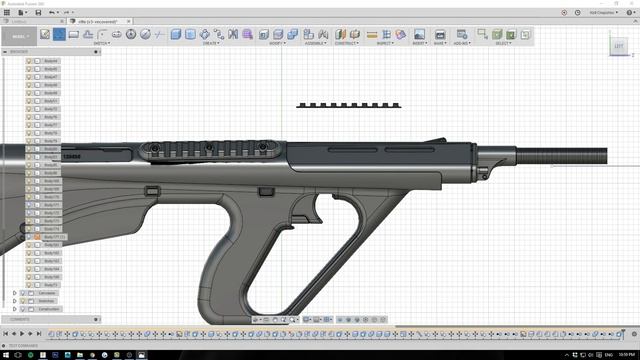Click the Orbit navigation tool

tap(256, 320)
